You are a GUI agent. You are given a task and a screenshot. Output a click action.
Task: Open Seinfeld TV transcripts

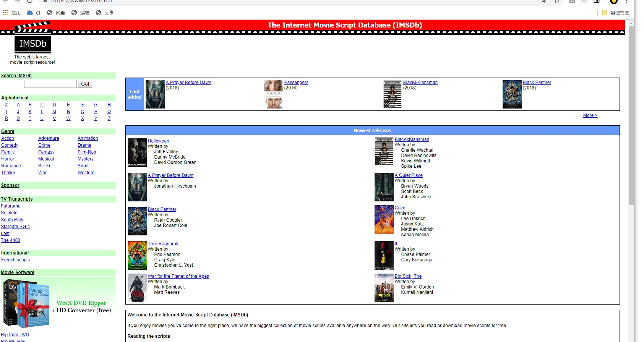pos(9,213)
